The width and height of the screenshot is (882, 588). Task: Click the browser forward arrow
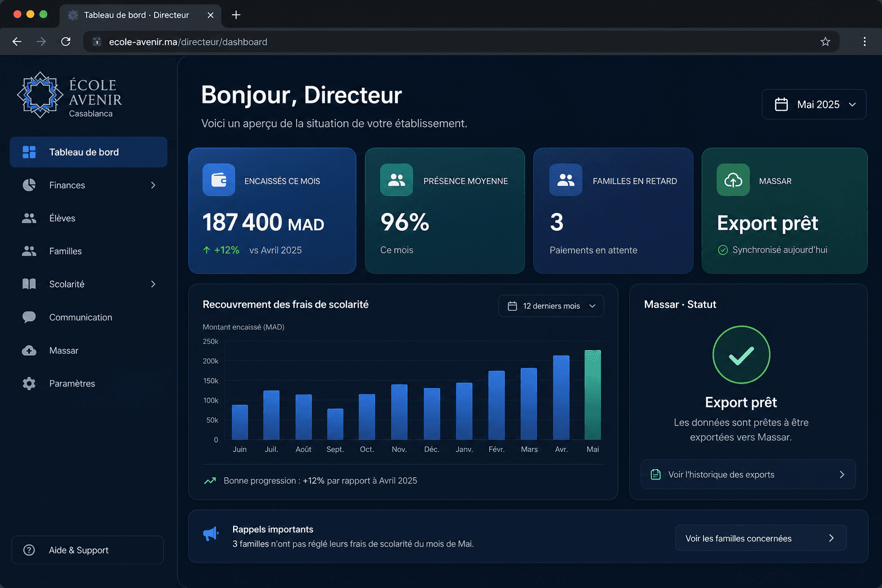click(x=41, y=41)
